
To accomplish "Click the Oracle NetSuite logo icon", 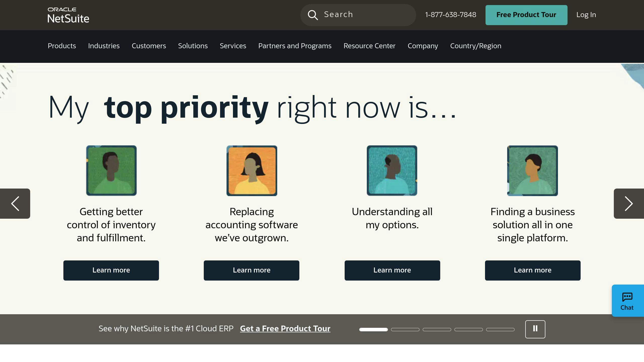I will pos(69,15).
